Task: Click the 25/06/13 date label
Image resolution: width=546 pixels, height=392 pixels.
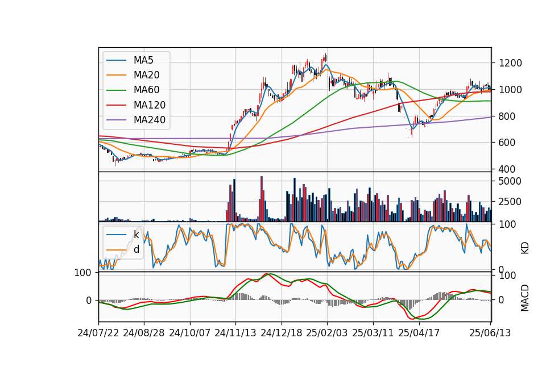Action: [490, 333]
